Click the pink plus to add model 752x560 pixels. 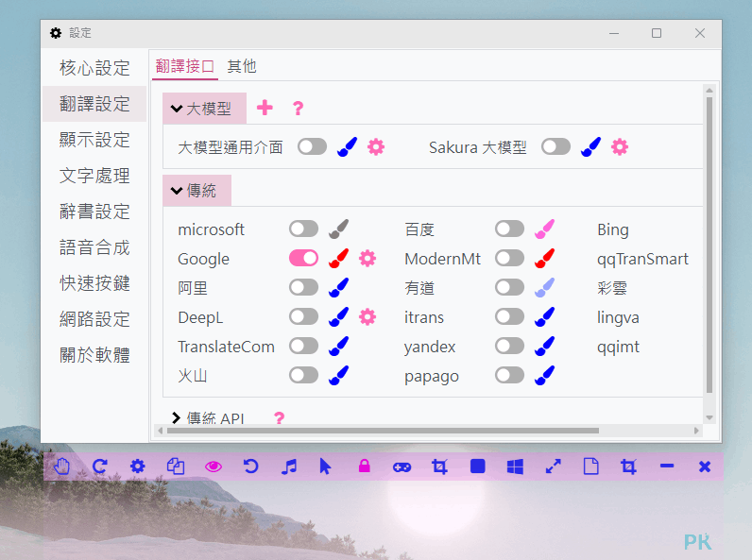pos(265,108)
